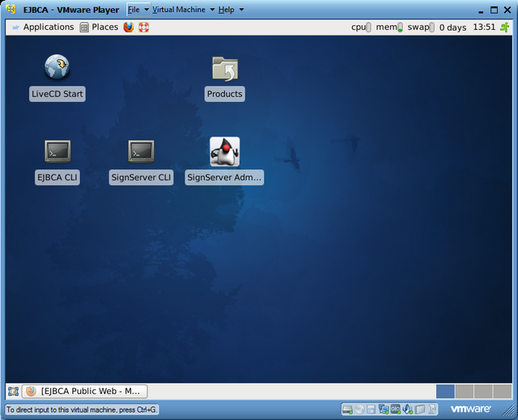Launch the EJBCA CLI terminal icon

pos(57,151)
